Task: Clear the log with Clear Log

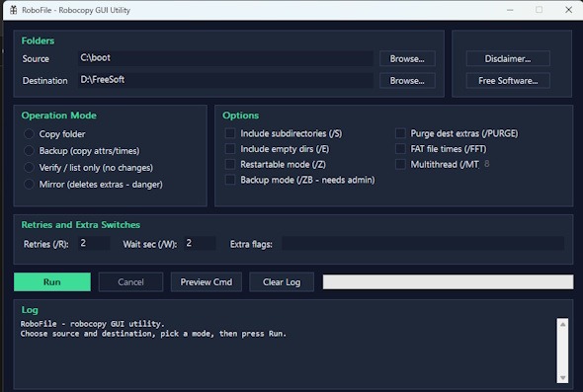Action: tap(282, 282)
